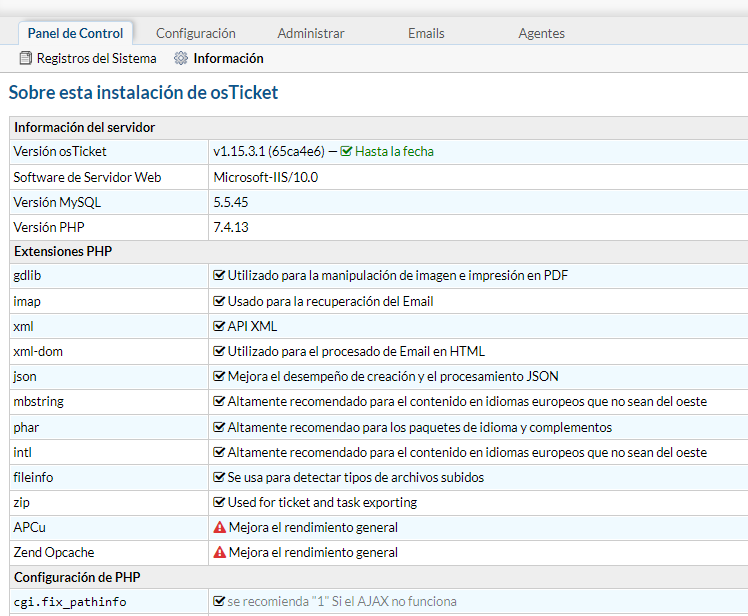Click the APCu extension name
Screen dimensions: 748x616
(x=30, y=527)
